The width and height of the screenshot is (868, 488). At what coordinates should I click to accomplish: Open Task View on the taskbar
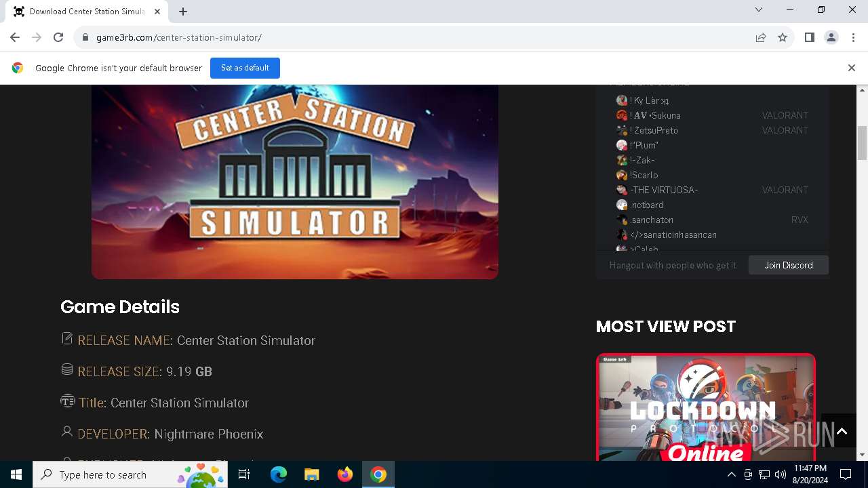(245, 474)
